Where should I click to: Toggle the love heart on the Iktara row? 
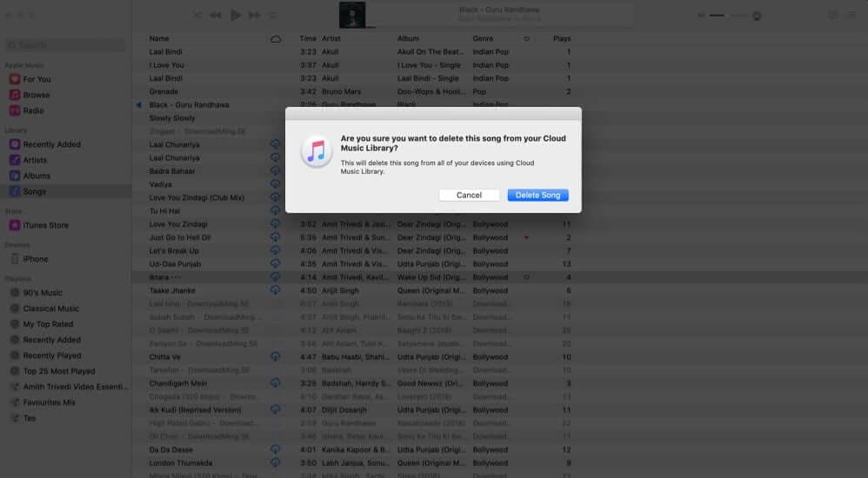click(x=526, y=277)
